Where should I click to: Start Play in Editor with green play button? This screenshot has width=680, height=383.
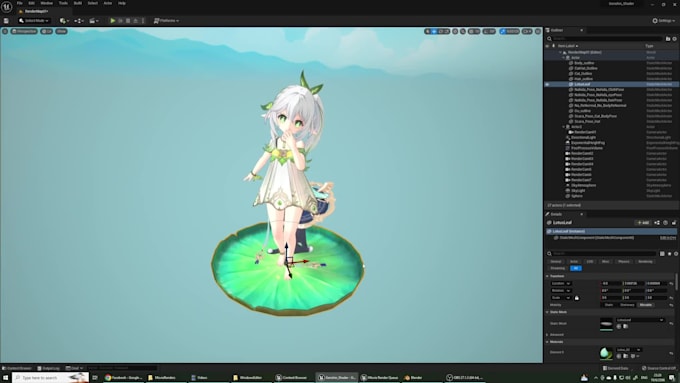[x=113, y=21]
